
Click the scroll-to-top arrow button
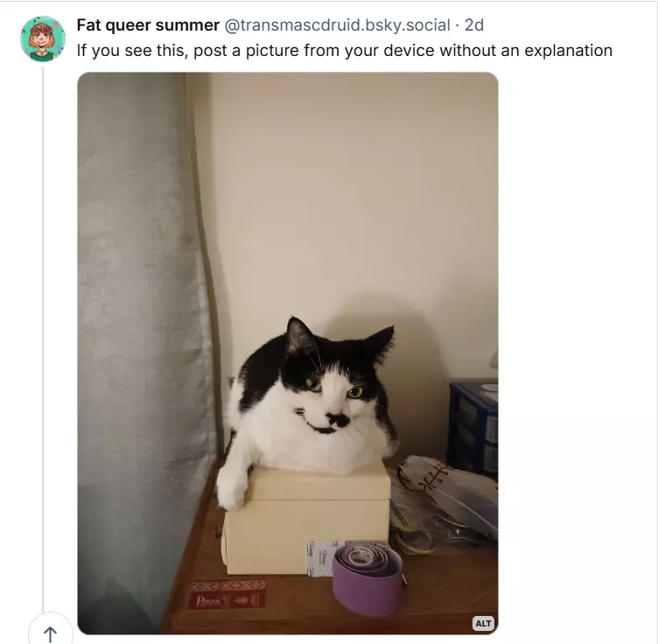[x=51, y=632]
